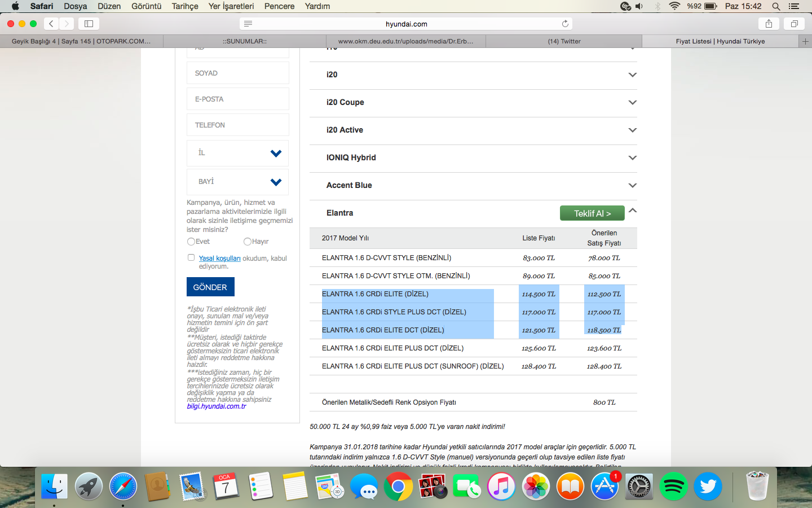Open Photos from the Dock

(x=536, y=486)
